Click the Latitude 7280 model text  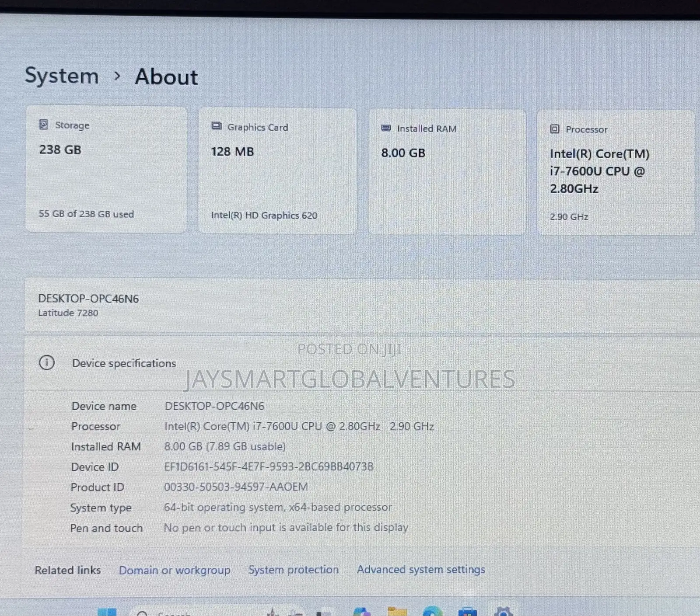click(x=68, y=313)
